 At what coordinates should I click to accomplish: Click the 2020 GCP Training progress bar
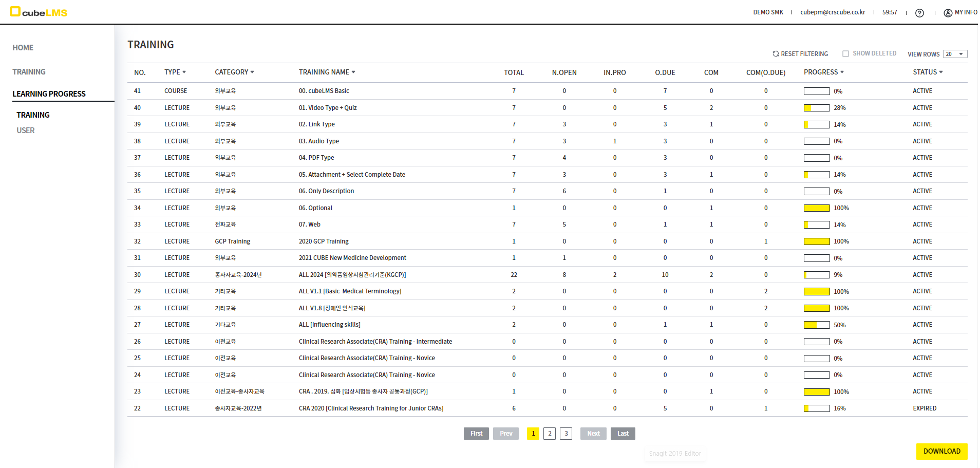coord(817,241)
